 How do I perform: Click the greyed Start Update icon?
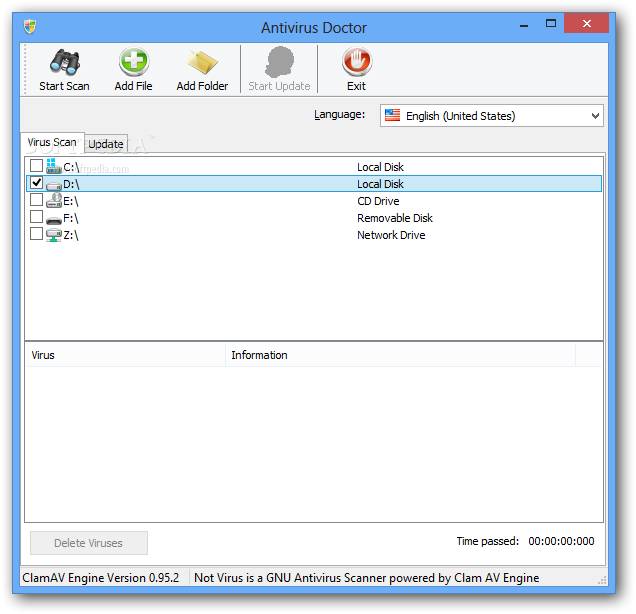[279, 62]
